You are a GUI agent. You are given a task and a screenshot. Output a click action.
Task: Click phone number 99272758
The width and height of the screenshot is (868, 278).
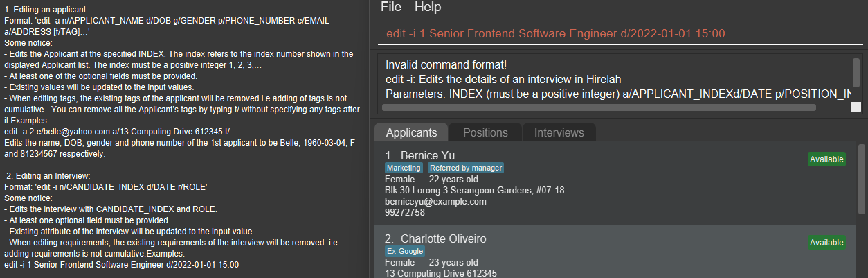coord(406,212)
